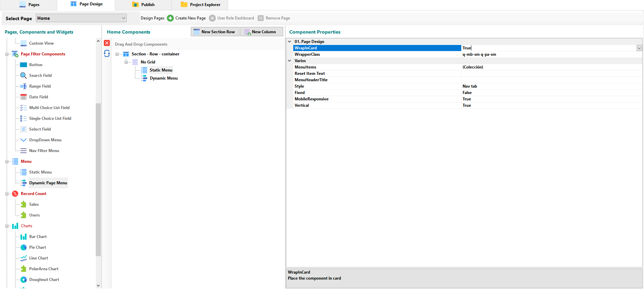
Task: Select the Line Chart icon
Action: [x=24, y=258]
